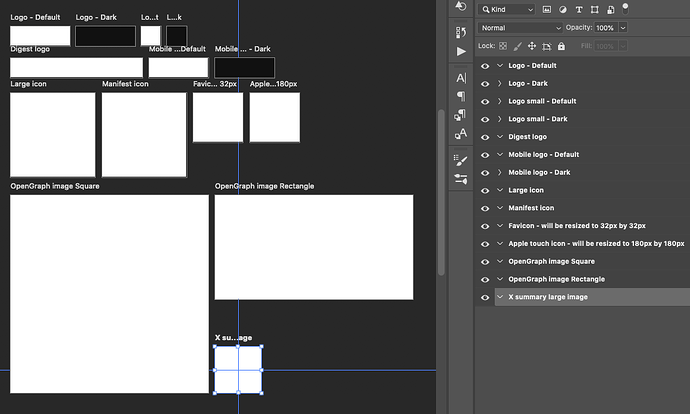
Task: Open the Character panel icon
Action: coord(461,78)
